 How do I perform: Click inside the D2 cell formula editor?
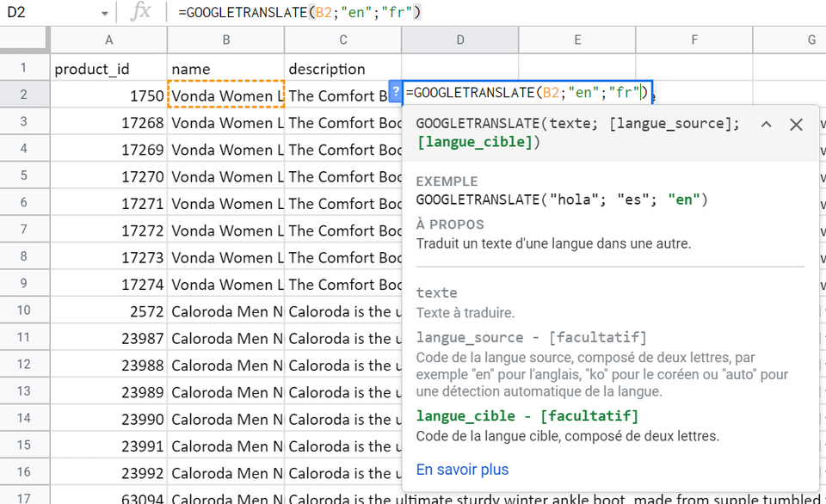(527, 93)
